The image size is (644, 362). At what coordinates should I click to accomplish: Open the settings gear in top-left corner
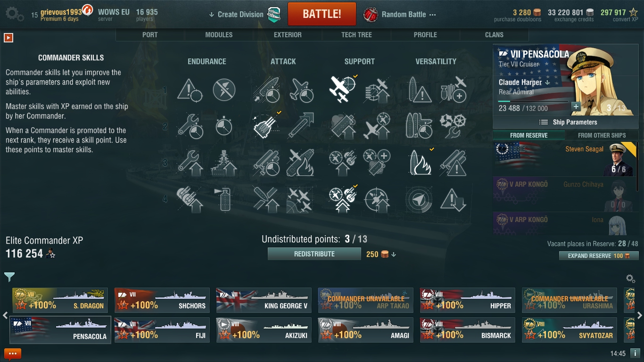[x=15, y=14]
